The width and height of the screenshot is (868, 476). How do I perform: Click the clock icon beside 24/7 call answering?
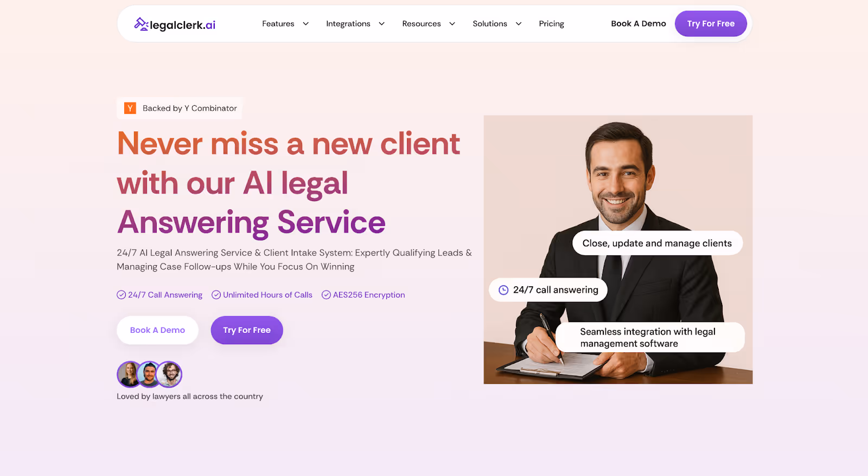pos(503,290)
